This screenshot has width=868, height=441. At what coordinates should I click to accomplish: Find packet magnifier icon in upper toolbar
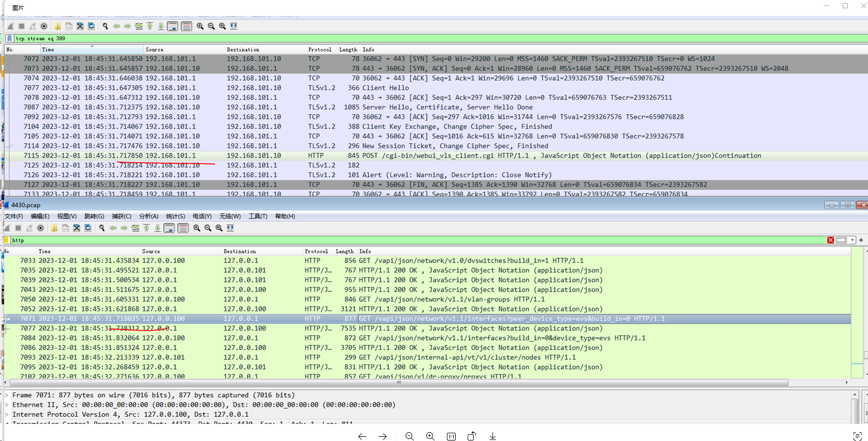pyautogui.click(x=106, y=26)
